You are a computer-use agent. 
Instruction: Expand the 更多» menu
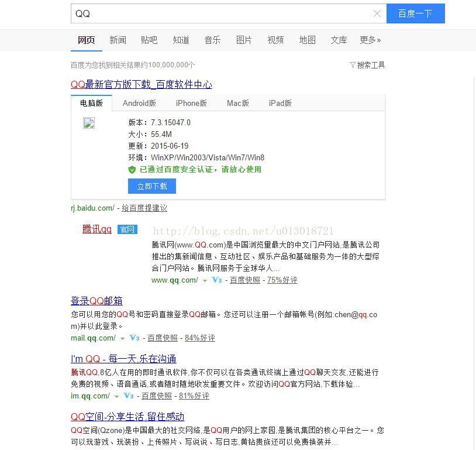370,40
